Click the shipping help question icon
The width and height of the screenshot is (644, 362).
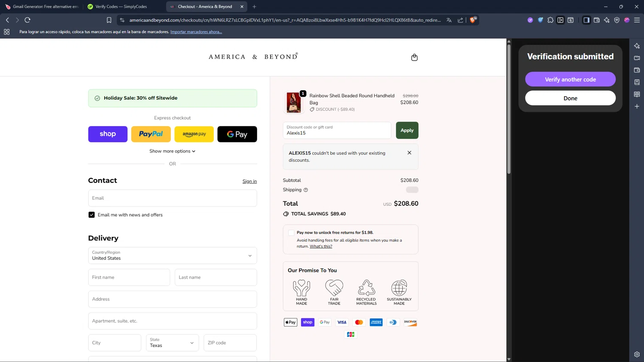(x=306, y=190)
